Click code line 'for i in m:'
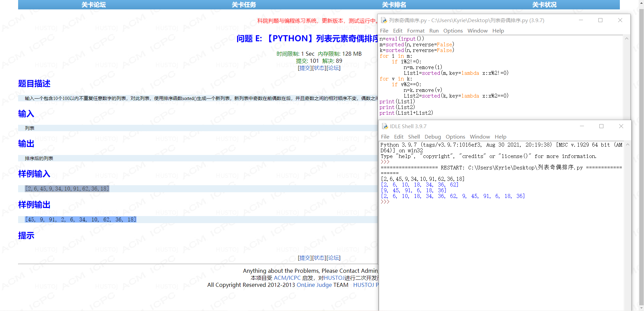This screenshot has width=644, height=311. tap(396, 56)
